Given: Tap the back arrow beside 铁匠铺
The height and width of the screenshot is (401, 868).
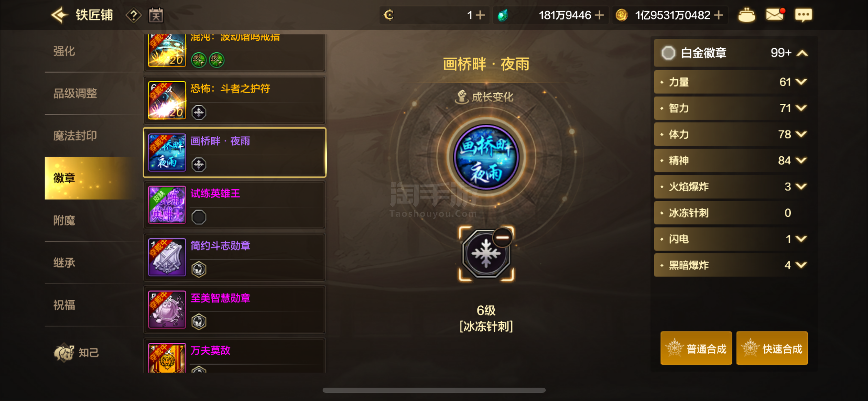Looking at the screenshot, I should pos(59,15).
